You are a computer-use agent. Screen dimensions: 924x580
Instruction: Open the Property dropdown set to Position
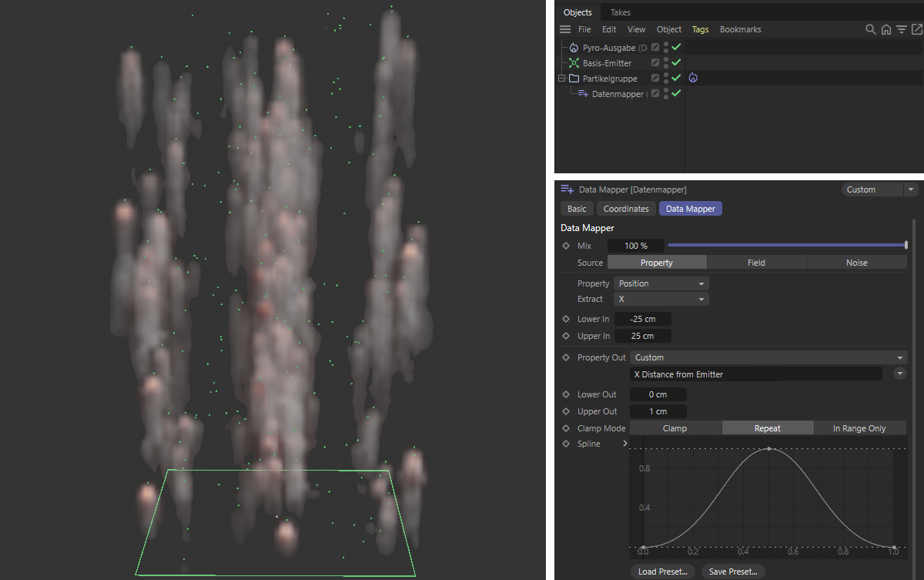point(661,283)
